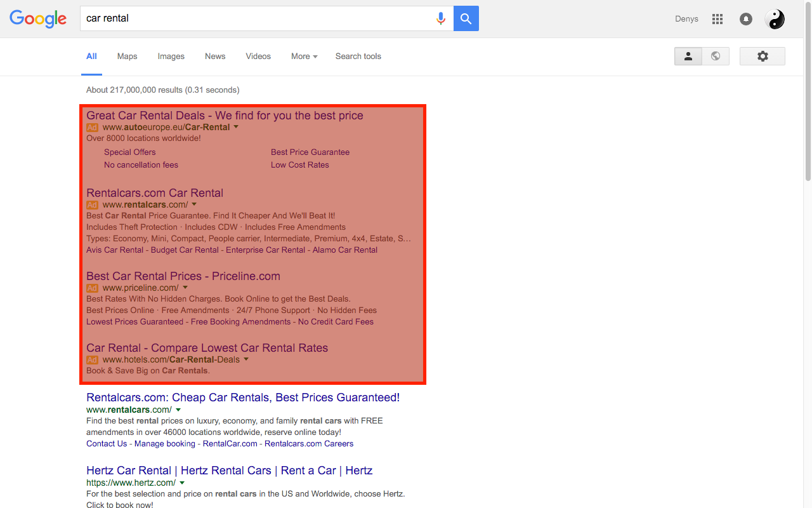Open the account profile avatar
This screenshot has height=508, width=812.
[x=775, y=19]
